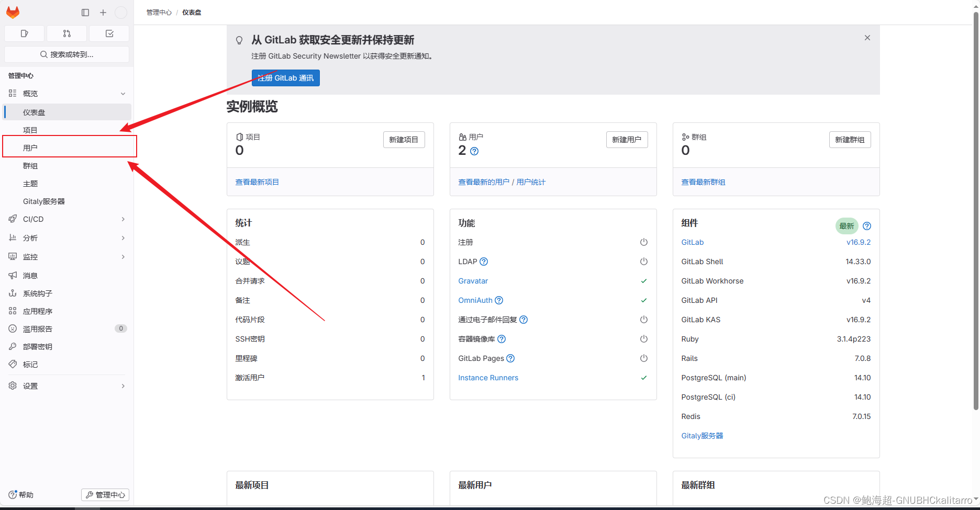Open the user avatar menu
This screenshot has width=980, height=510.
pyautogui.click(x=121, y=13)
